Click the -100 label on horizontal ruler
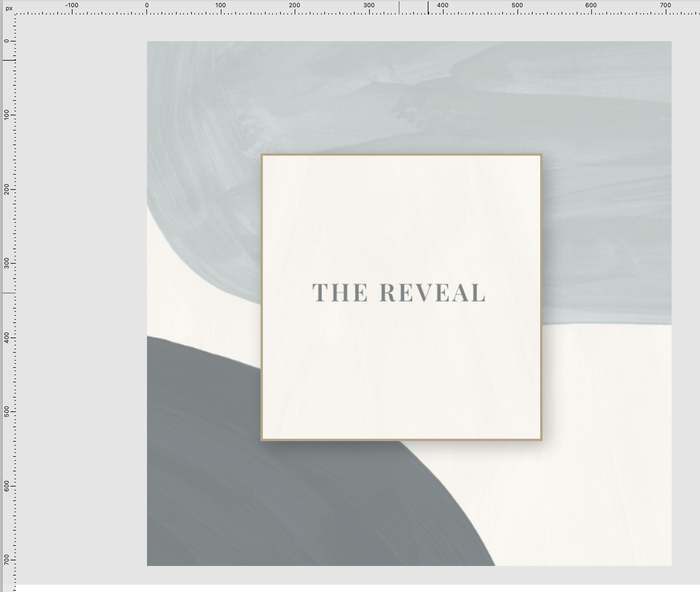The width and height of the screenshot is (700, 592). coord(72,5)
